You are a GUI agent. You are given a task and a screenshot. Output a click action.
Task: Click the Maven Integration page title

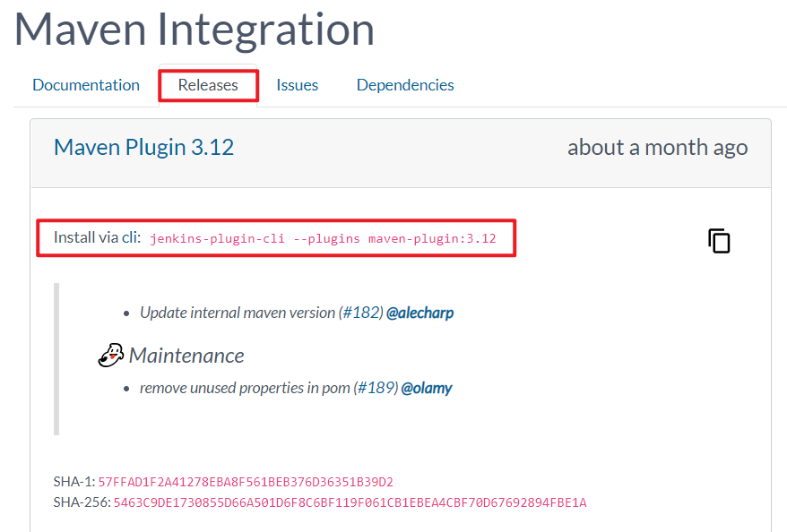195,29
